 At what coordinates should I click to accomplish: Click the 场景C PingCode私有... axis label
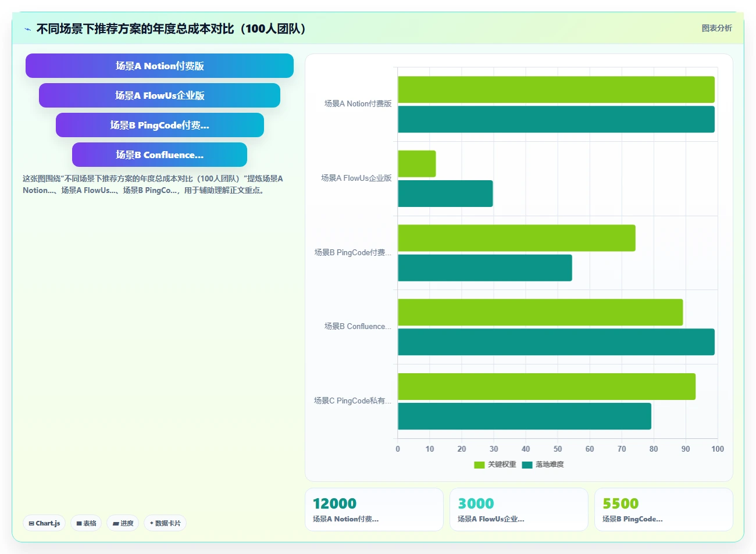pos(352,401)
